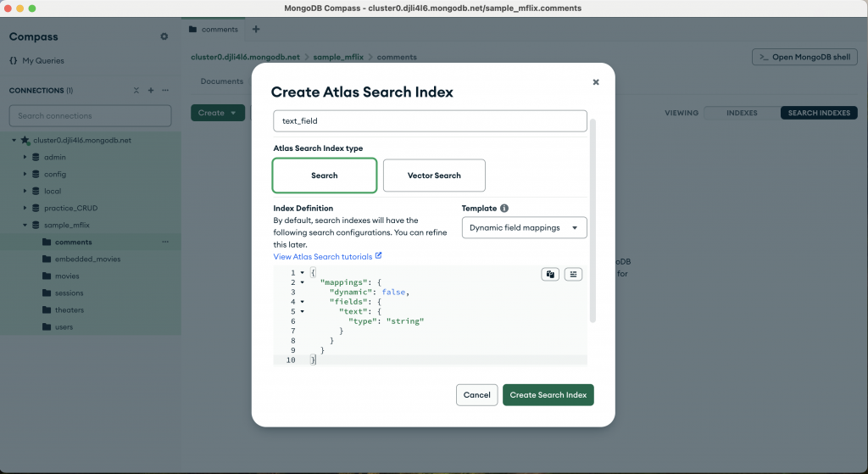The image size is (868, 474).
Task: Click the local database icon
Action: point(36,191)
